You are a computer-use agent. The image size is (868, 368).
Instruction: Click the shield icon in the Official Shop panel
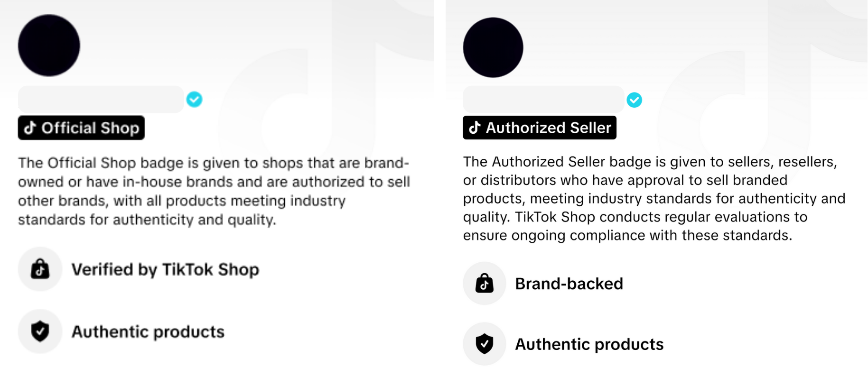[x=40, y=331]
